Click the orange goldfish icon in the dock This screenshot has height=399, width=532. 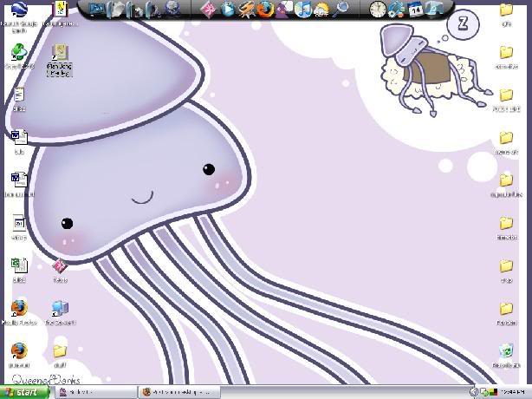246,10
